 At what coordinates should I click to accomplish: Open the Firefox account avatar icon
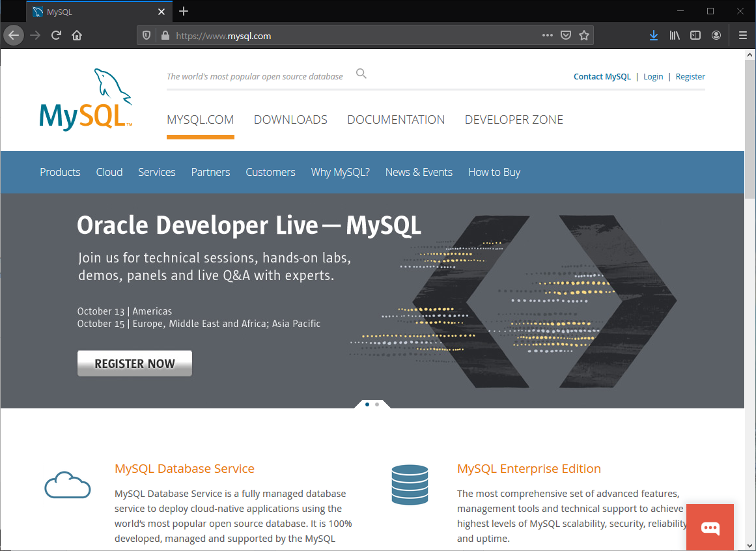[x=716, y=35]
